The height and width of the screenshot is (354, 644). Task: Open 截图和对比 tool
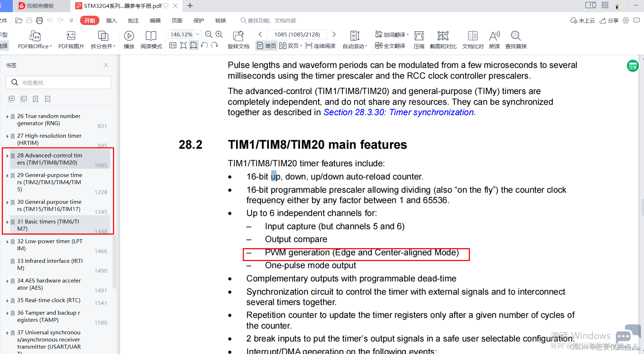pos(443,36)
